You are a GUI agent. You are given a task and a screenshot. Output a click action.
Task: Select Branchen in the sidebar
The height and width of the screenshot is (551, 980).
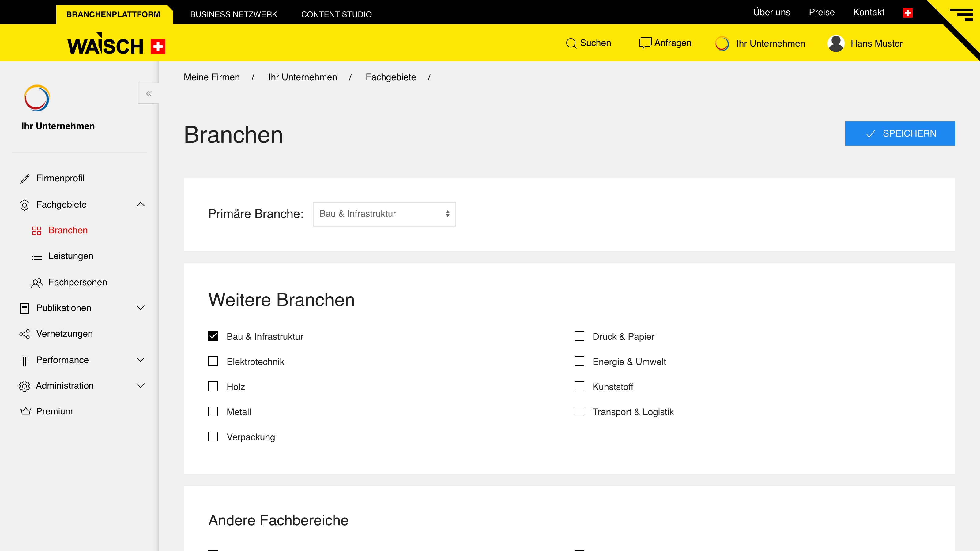coord(68,231)
